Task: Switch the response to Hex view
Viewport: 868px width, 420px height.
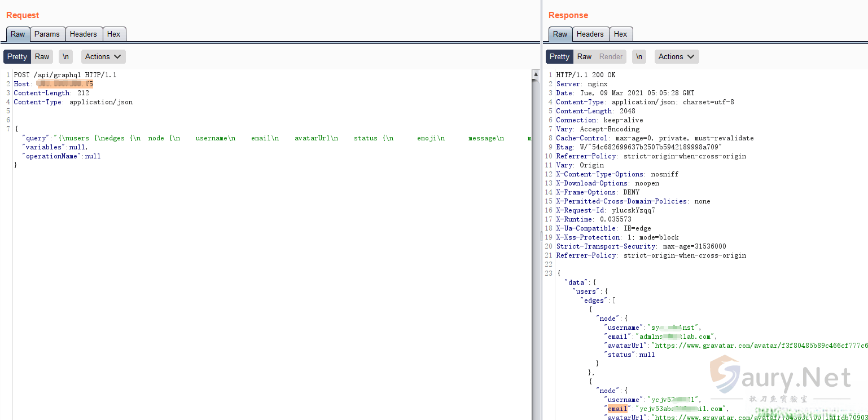Action: (x=621, y=34)
